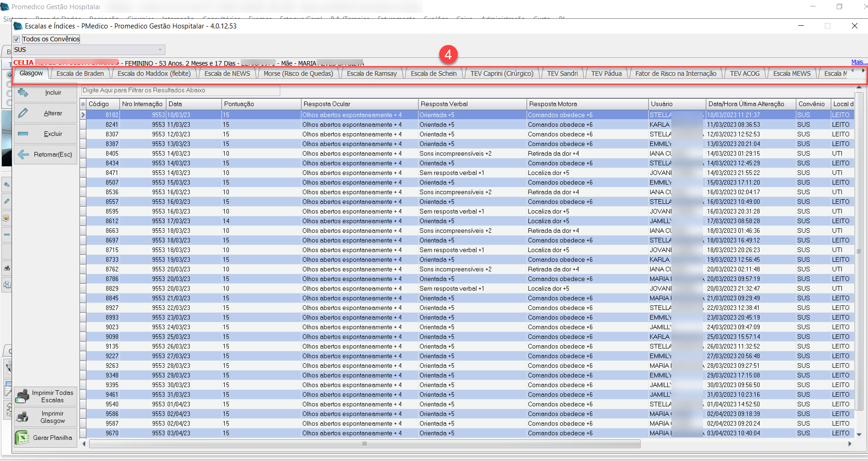Click the vertical scrollbar down arrow
The width and height of the screenshot is (868, 461).
pos(859,434)
